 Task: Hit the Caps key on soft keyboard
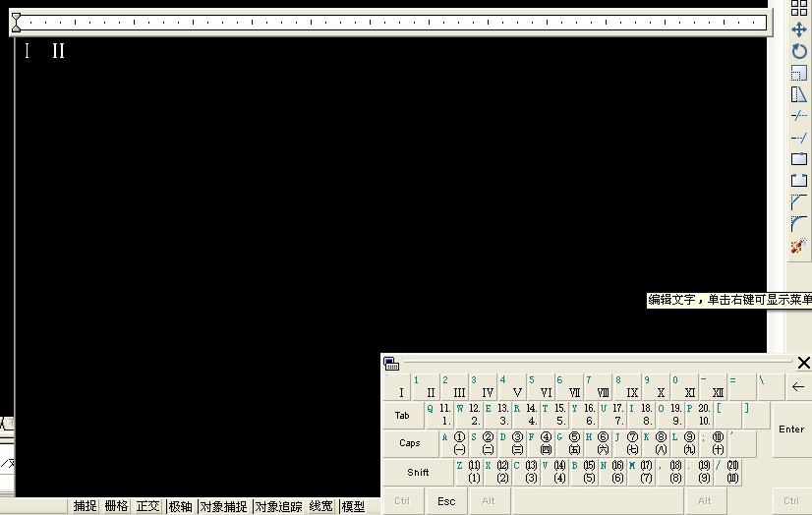click(x=411, y=443)
